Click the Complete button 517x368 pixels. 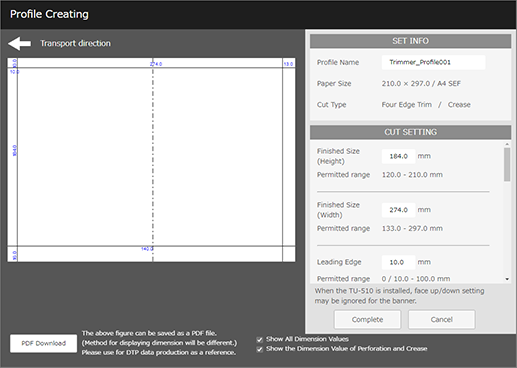[x=367, y=319]
